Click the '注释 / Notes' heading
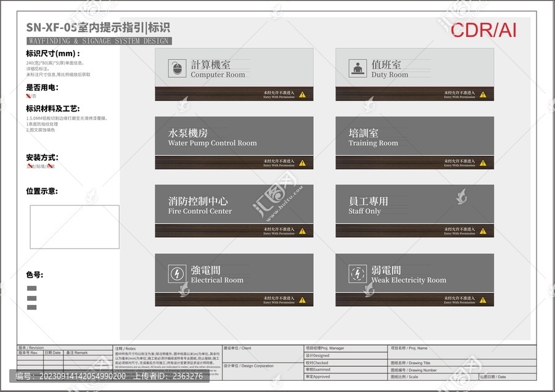 coord(125,348)
